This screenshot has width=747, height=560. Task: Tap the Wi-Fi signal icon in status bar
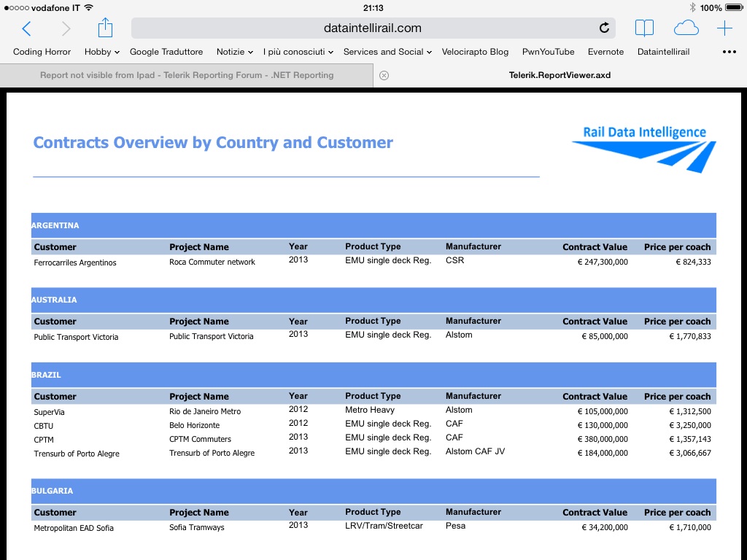coord(88,7)
